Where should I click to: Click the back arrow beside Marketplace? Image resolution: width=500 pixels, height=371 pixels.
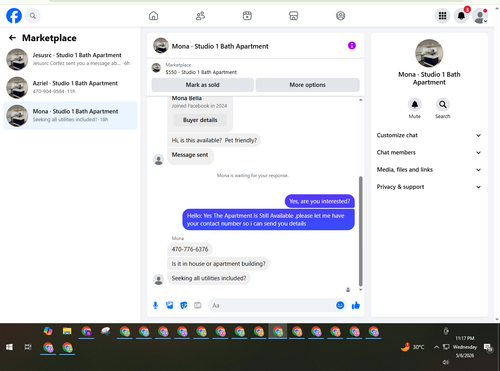[x=12, y=38]
